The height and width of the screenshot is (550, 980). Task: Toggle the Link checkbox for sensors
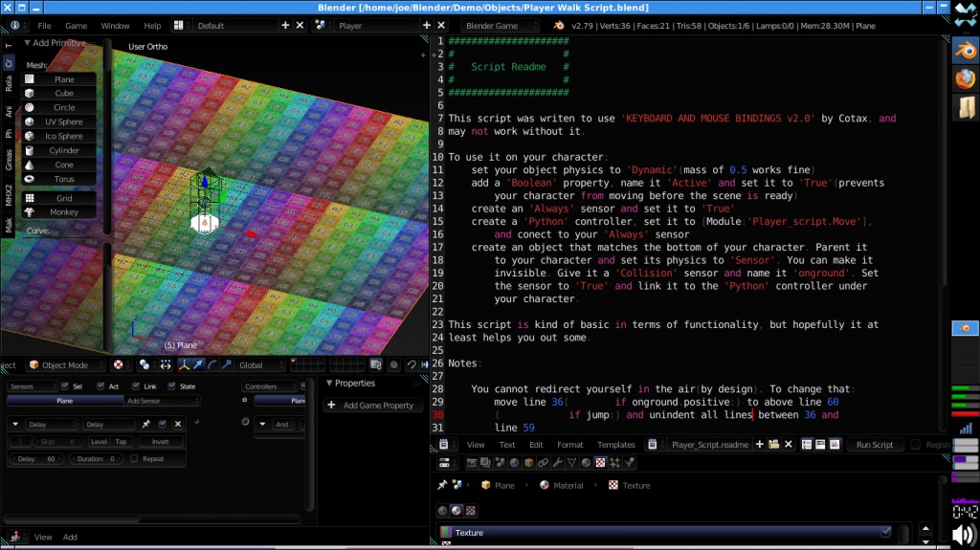click(136, 386)
